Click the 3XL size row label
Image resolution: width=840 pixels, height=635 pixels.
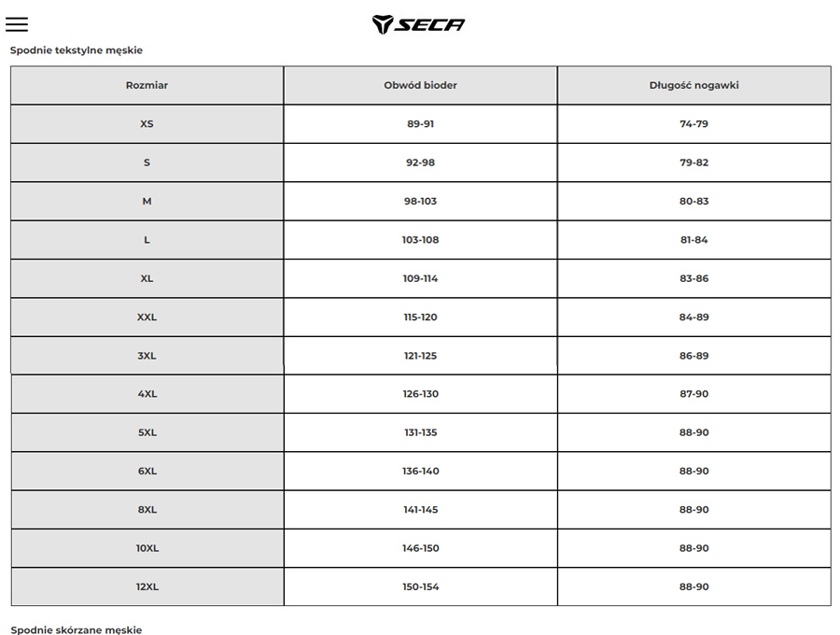click(x=147, y=356)
